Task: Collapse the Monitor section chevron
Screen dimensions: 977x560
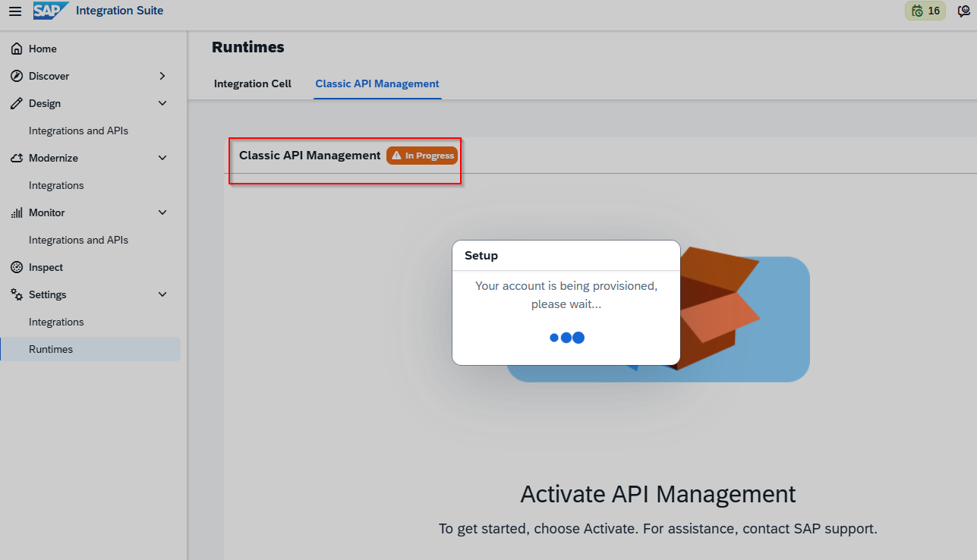Action: point(162,212)
